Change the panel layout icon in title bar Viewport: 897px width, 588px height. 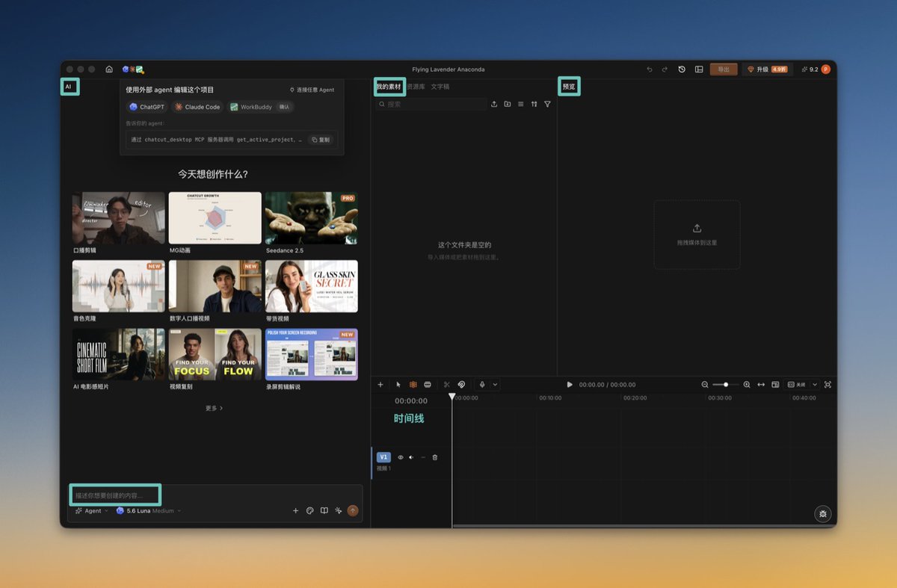[x=699, y=69]
